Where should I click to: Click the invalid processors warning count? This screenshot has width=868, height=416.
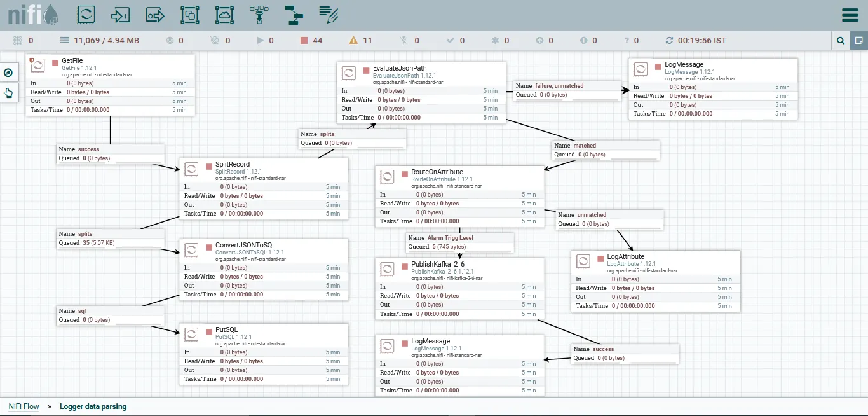[360, 41]
